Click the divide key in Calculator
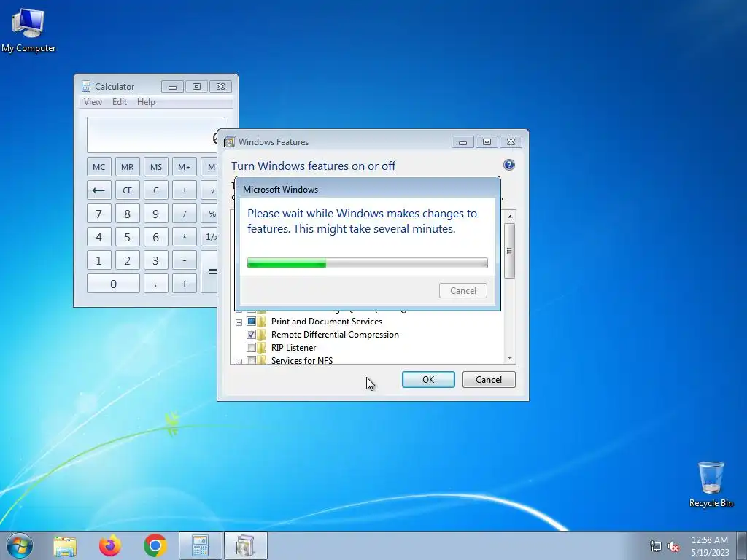Screen dimensions: 747x560 pos(185,214)
